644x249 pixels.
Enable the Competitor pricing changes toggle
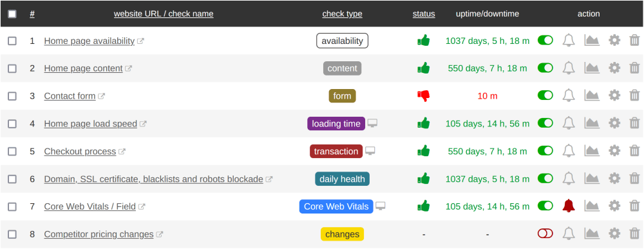coord(545,234)
